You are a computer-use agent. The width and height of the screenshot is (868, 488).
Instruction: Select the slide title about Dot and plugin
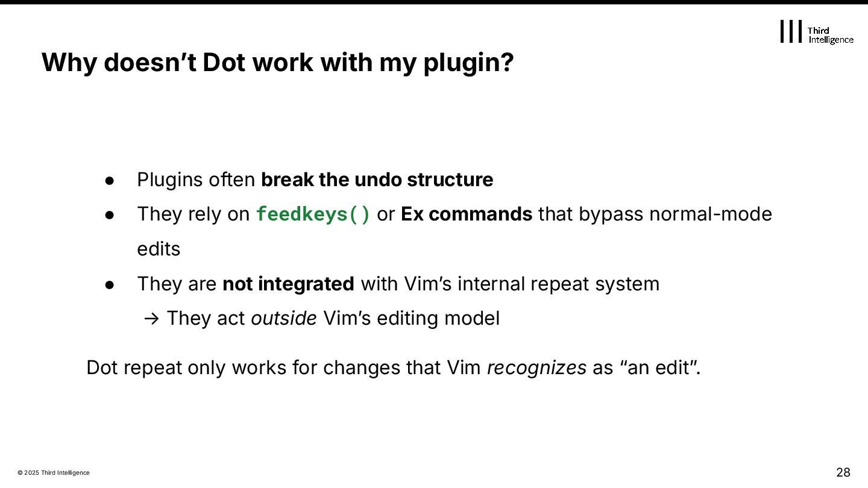(277, 63)
